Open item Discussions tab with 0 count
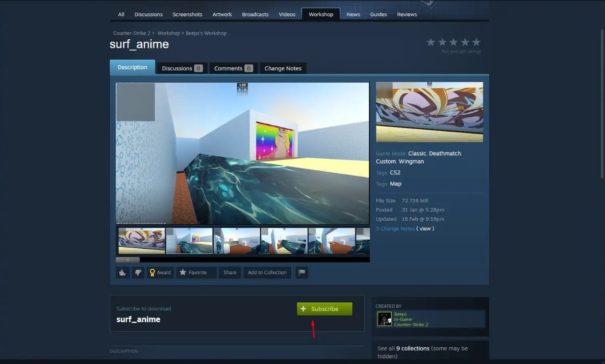 click(182, 68)
